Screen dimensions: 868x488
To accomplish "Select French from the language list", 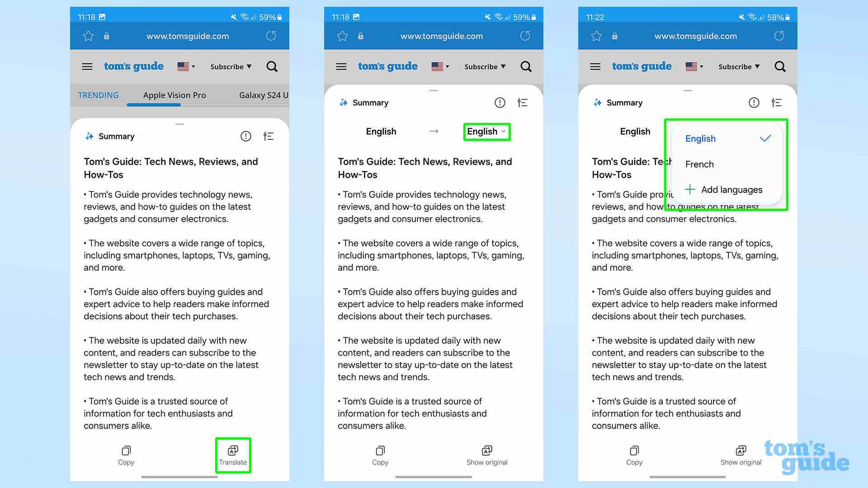I will [700, 164].
